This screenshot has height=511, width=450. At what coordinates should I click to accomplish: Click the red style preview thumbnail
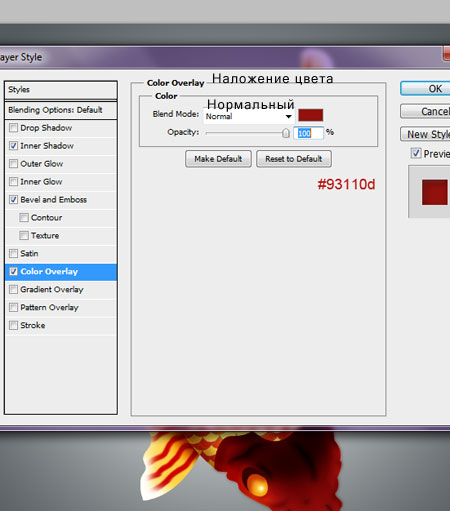(x=434, y=192)
